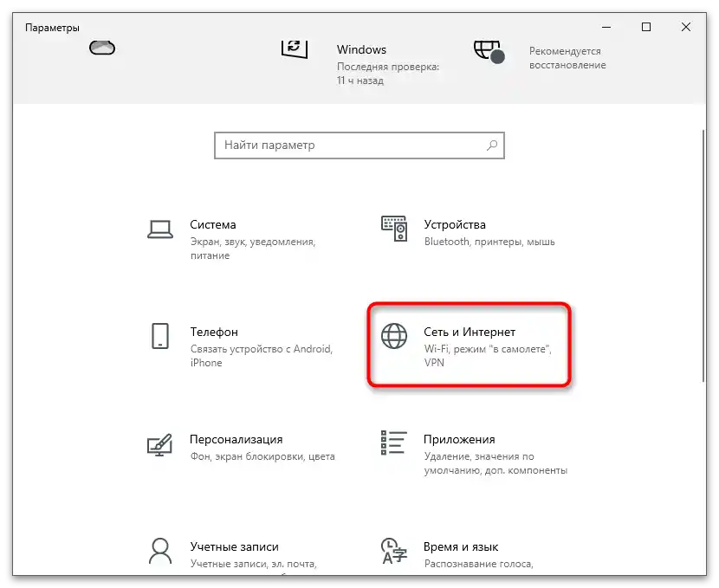Click the search magnifier icon
The image size is (719, 588).
point(492,145)
